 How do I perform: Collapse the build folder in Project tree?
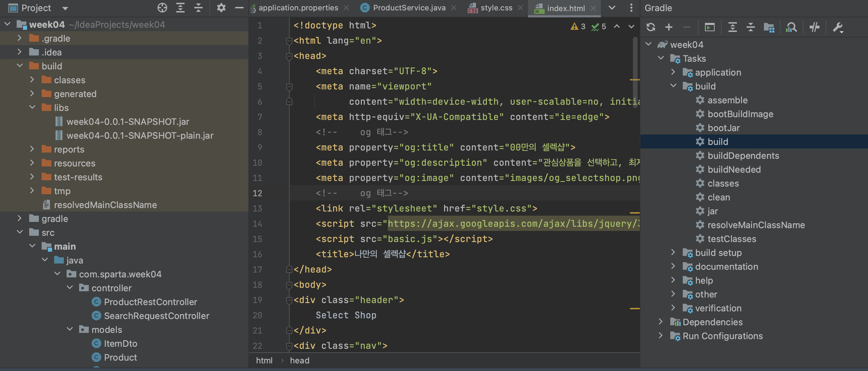point(20,66)
